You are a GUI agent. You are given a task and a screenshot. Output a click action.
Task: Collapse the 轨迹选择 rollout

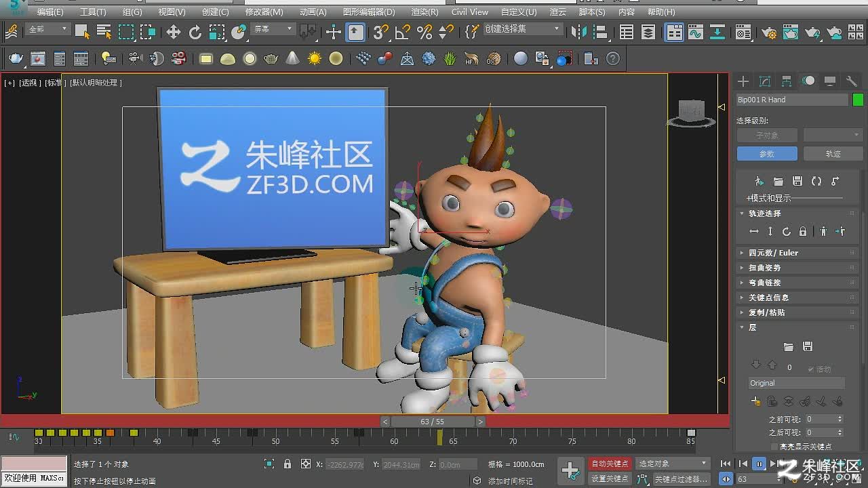click(x=798, y=213)
